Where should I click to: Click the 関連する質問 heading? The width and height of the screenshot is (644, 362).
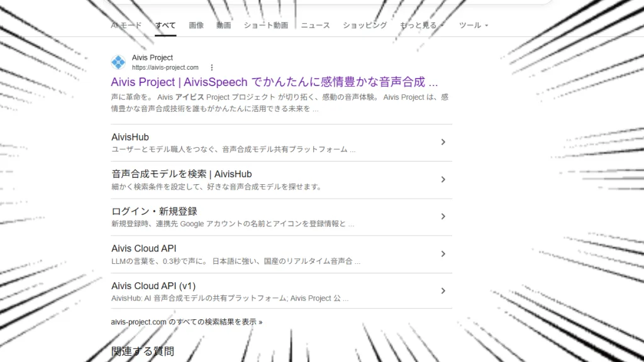(143, 351)
